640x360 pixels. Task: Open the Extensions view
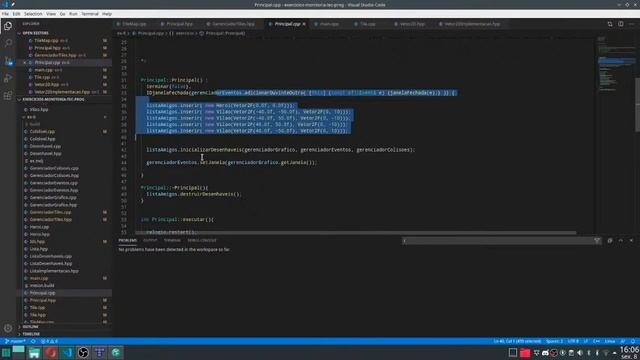click(x=8, y=96)
